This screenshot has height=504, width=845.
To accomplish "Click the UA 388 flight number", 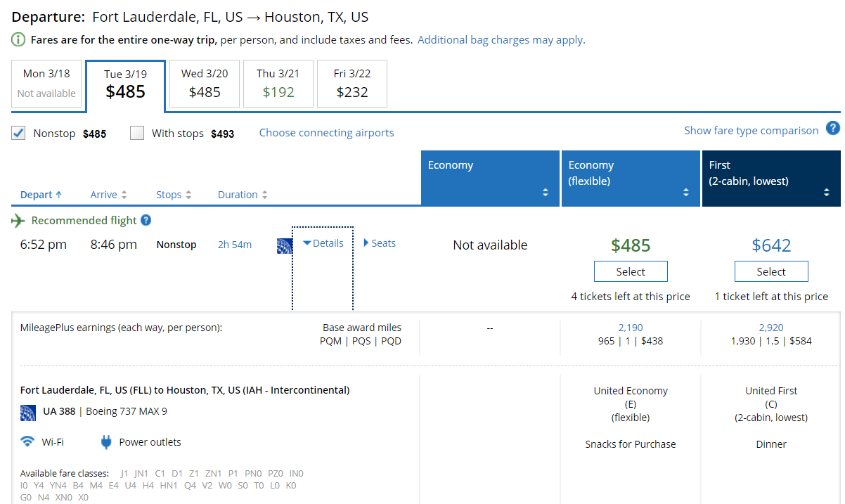I will [59, 411].
